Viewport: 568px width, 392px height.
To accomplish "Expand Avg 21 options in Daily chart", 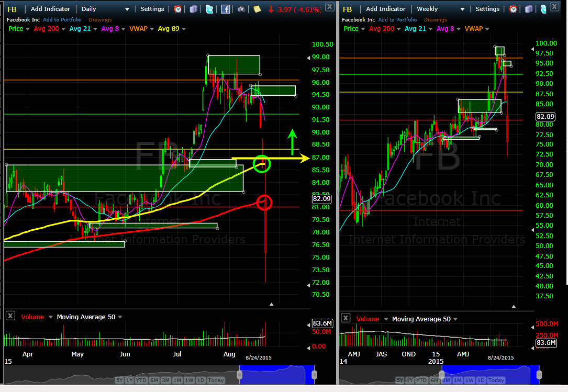I will (x=95, y=29).
